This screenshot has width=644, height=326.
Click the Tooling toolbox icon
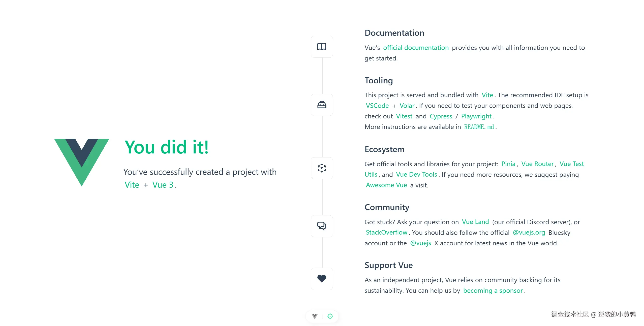click(x=322, y=105)
